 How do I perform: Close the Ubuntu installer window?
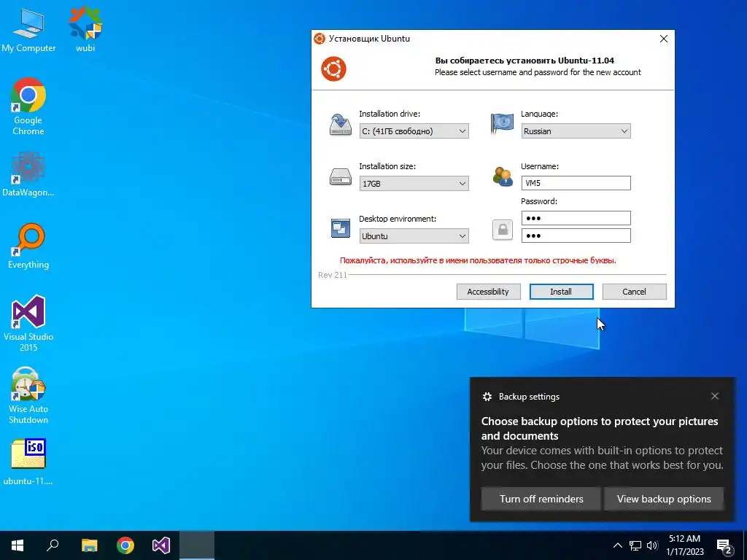point(664,39)
